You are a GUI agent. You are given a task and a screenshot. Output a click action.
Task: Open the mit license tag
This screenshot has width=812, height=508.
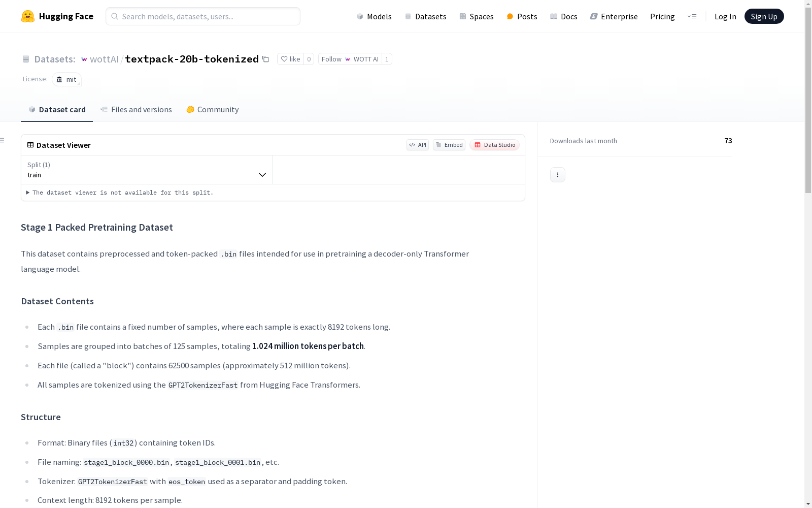click(66, 79)
